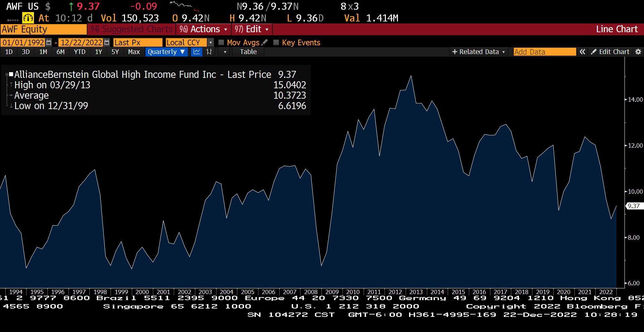
Task: Click the Val 1.414M value
Action: (x=371, y=18)
